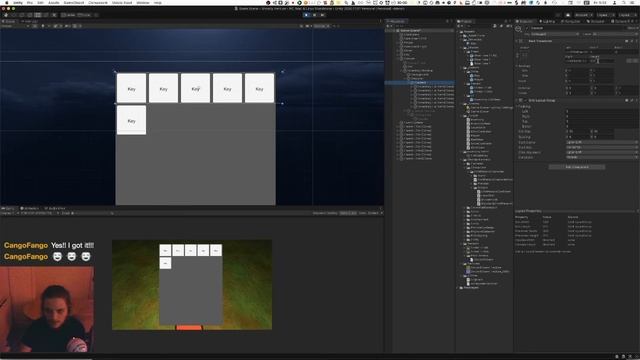Select the Hand tool in Unity toolbar
640x360 pixels.
tap(6, 15)
